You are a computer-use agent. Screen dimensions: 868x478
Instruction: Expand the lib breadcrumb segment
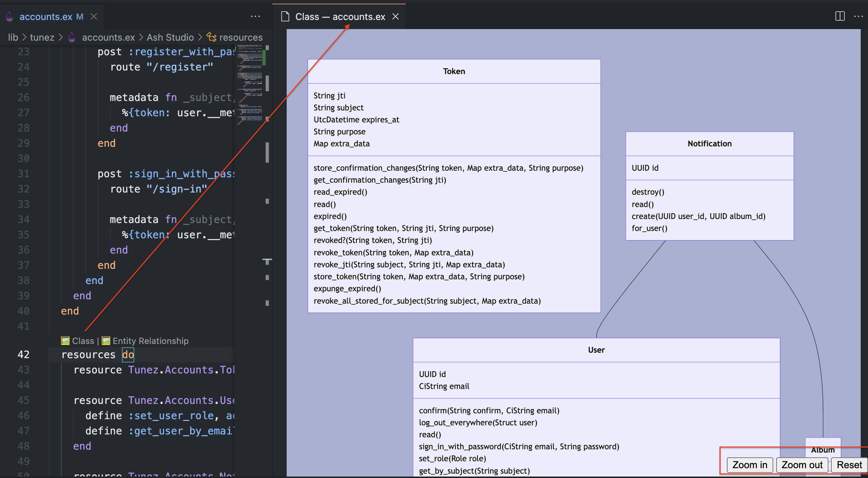click(x=13, y=37)
